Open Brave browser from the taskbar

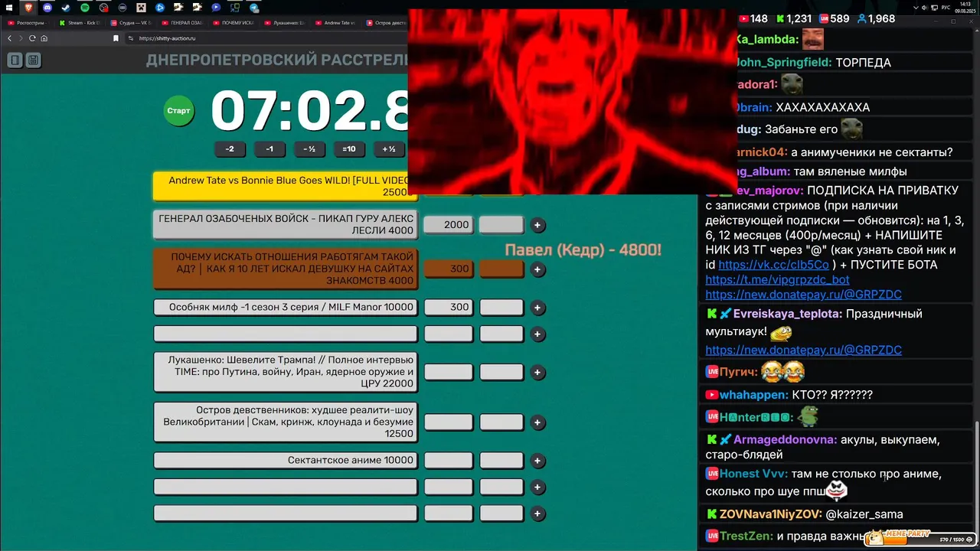coord(28,7)
